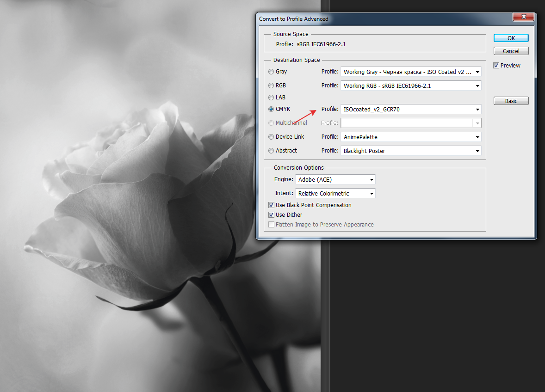The height and width of the screenshot is (392, 545).
Task: Click the source profile text sRGB IEC61966-2.1
Action: [x=321, y=44]
